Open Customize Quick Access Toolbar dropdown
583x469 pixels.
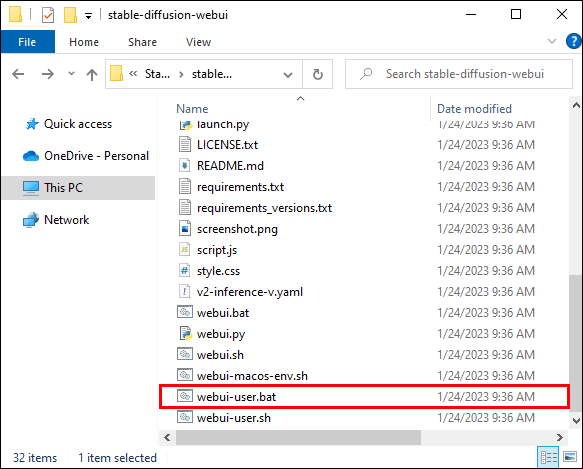point(88,16)
